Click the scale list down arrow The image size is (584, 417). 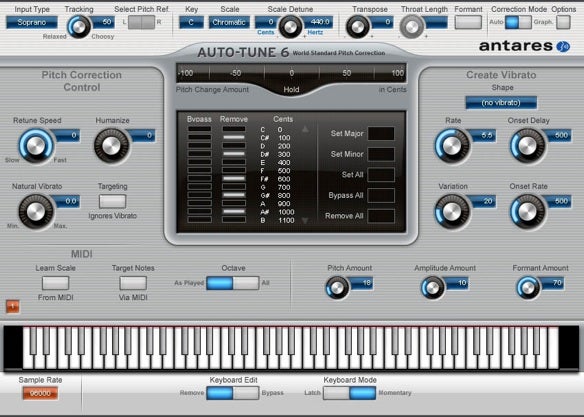[x=305, y=220]
